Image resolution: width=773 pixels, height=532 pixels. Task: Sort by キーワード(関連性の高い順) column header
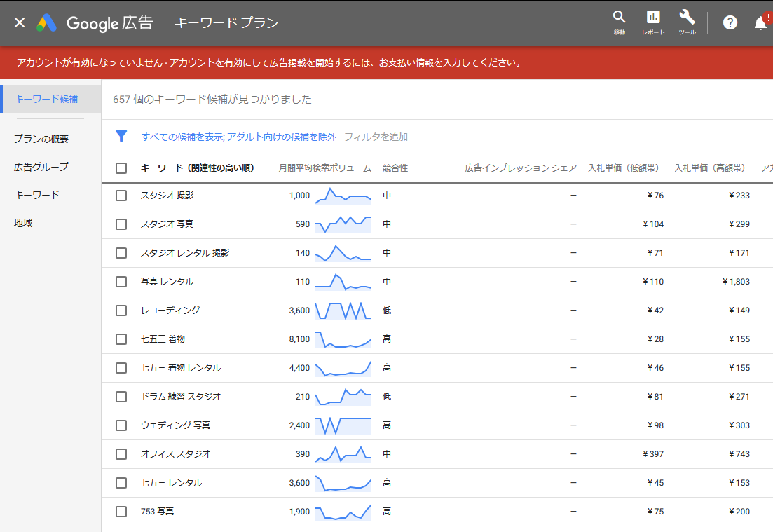197,168
